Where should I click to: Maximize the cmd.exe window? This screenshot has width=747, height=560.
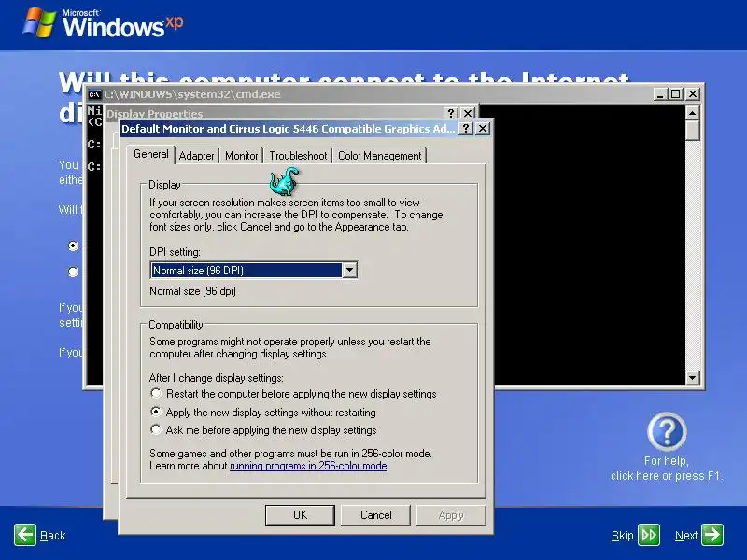(x=675, y=94)
